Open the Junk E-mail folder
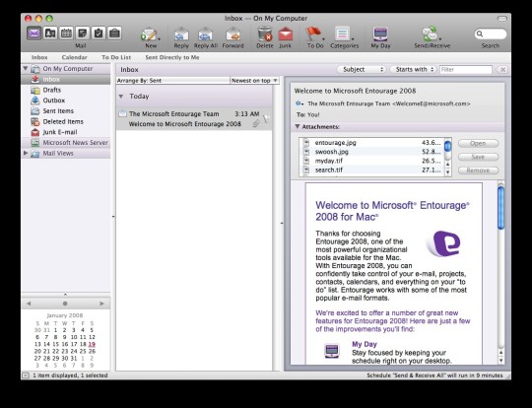The width and height of the screenshot is (532, 408). tap(65, 132)
